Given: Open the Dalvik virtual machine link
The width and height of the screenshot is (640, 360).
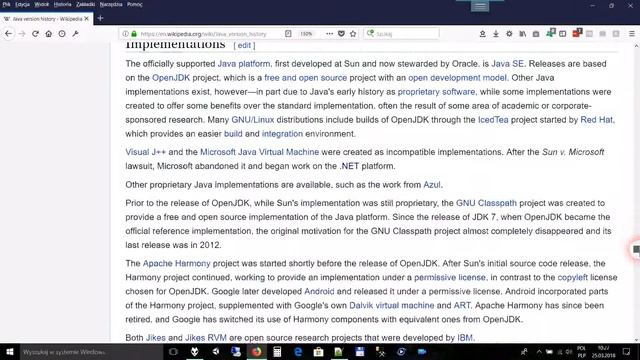Looking at the screenshot, I should (391, 305).
